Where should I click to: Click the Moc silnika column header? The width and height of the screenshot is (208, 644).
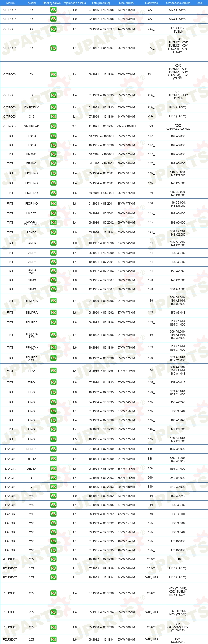coord(126,3)
